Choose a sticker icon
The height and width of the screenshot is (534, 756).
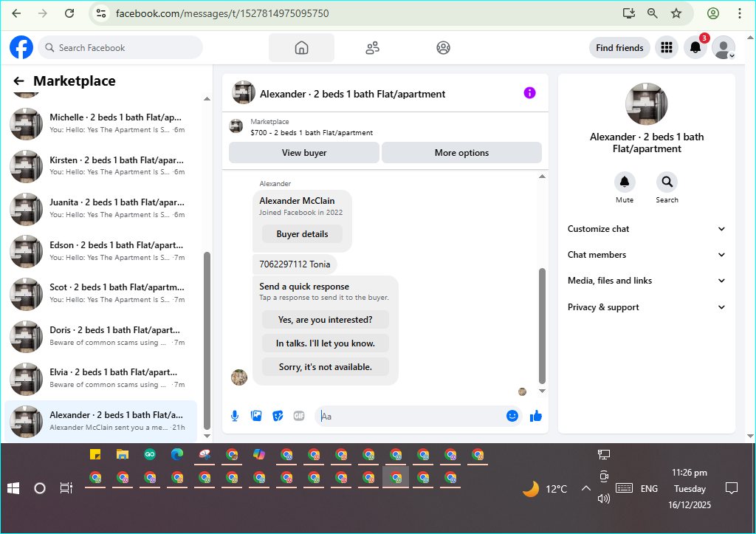click(x=278, y=416)
